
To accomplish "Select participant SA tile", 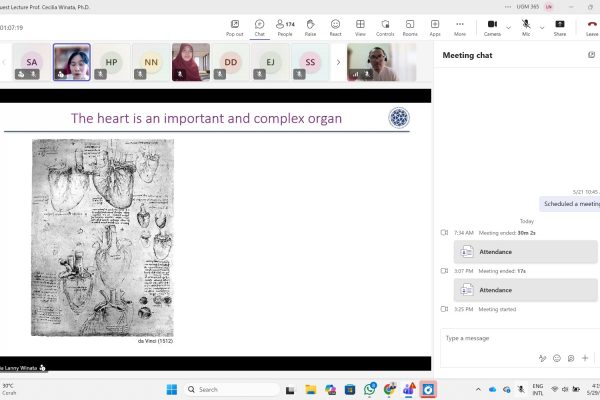I will pyautogui.click(x=32, y=62).
